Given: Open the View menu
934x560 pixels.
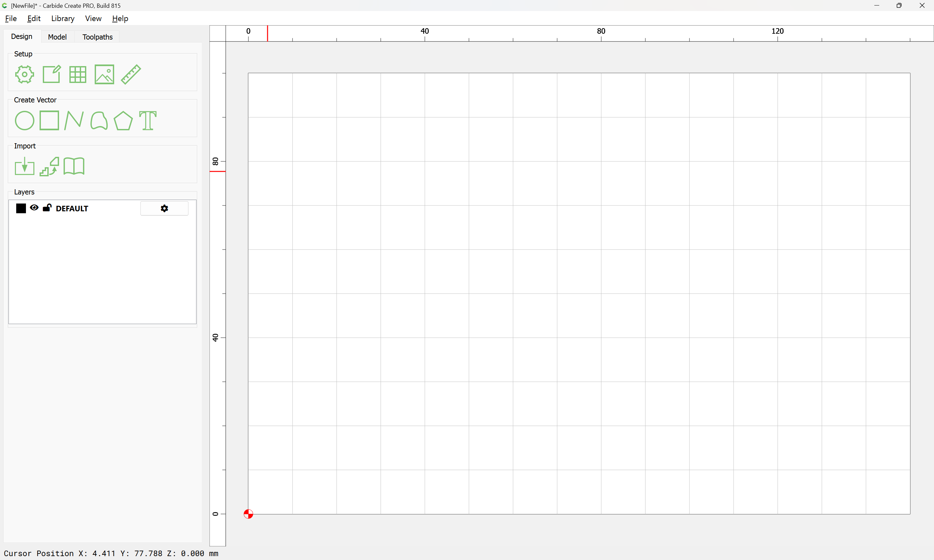Looking at the screenshot, I should (x=93, y=18).
